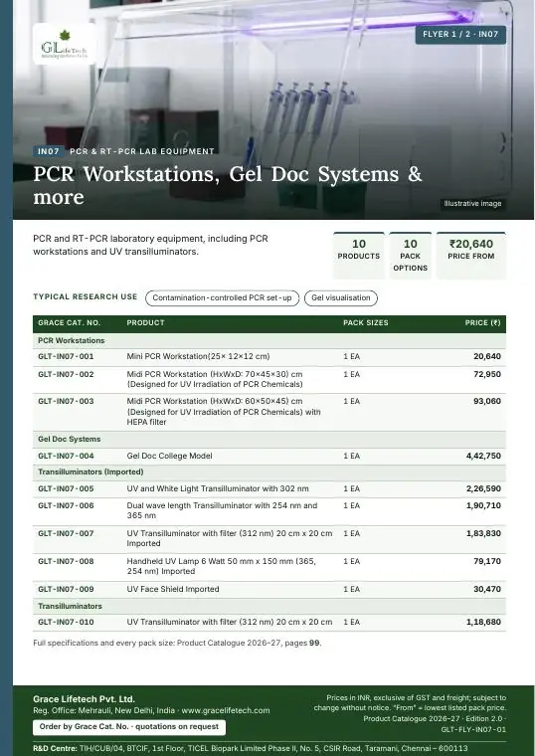The width and height of the screenshot is (535, 756).
Task: Click the price 1,83,830
Action: (x=483, y=534)
